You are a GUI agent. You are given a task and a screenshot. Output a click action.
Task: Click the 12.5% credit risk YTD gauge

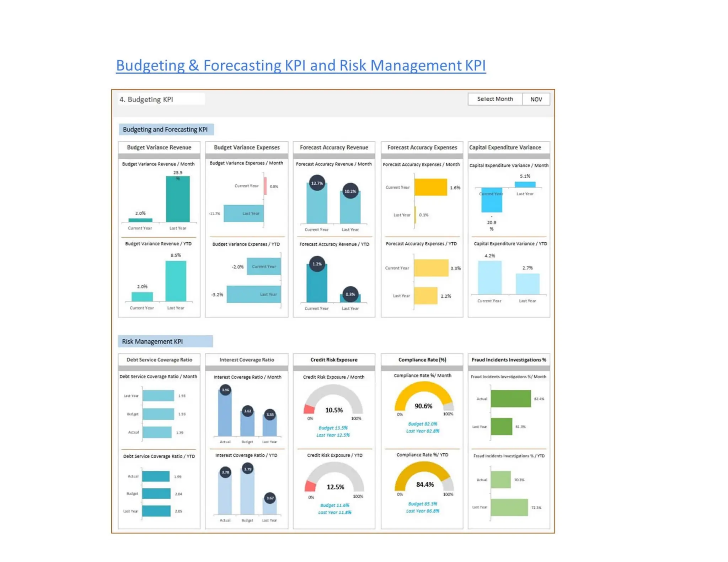pos(334,477)
